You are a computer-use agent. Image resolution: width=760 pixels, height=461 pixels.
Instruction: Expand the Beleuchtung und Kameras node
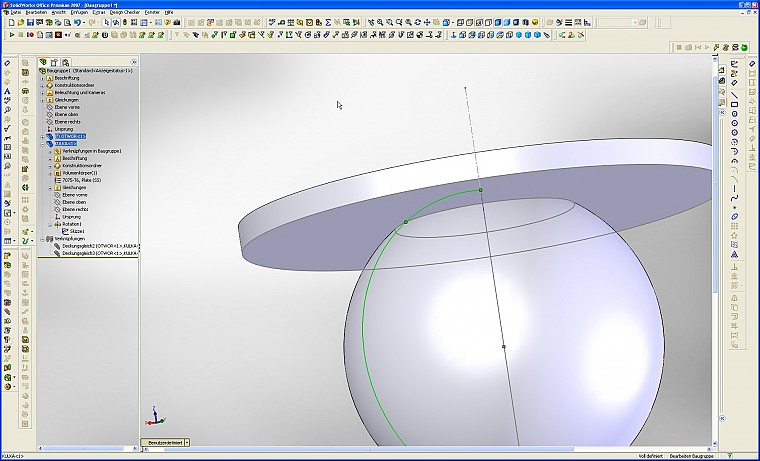[x=43, y=92]
